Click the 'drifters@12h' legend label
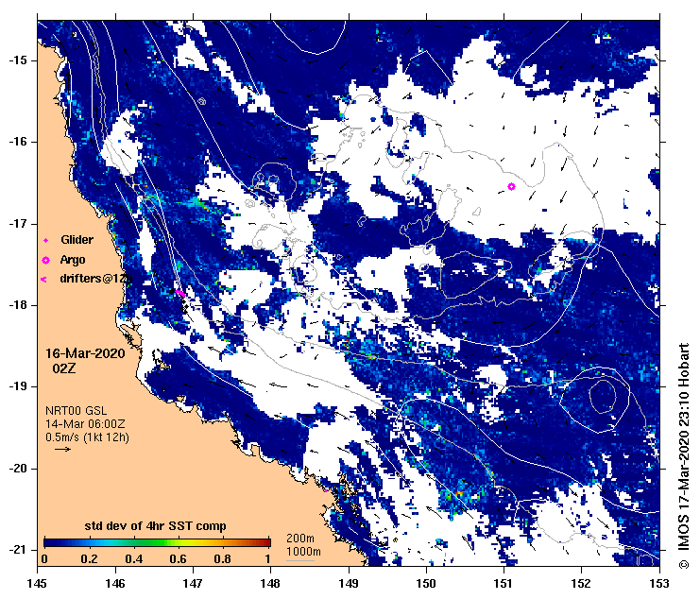This screenshot has width=700, height=599. 95,279
